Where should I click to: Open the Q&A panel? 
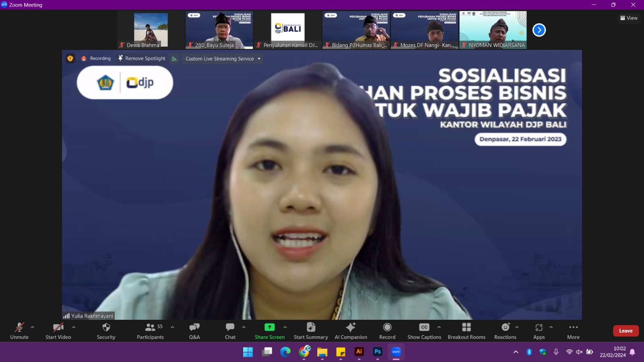point(194,331)
